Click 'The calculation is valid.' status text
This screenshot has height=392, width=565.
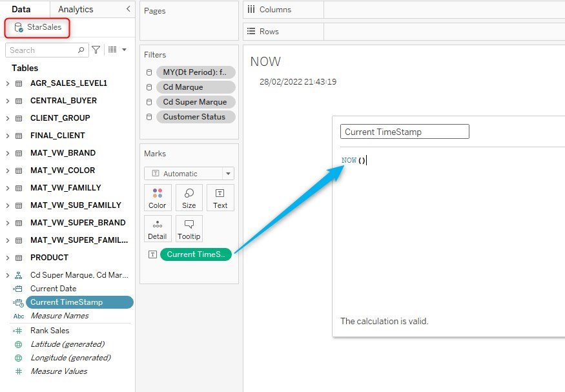pyautogui.click(x=384, y=321)
